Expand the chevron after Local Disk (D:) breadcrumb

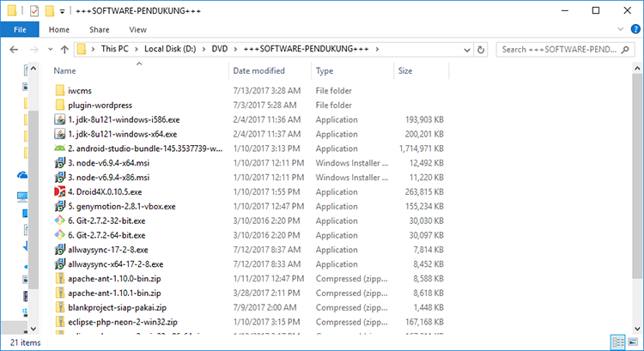(204, 49)
